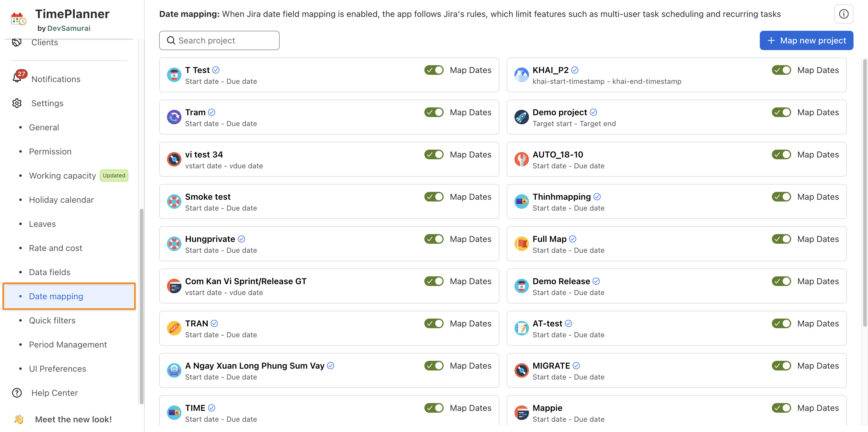Toggle Map Dates for KHAI_P2
The height and width of the screenshot is (432, 868).
(x=782, y=70)
